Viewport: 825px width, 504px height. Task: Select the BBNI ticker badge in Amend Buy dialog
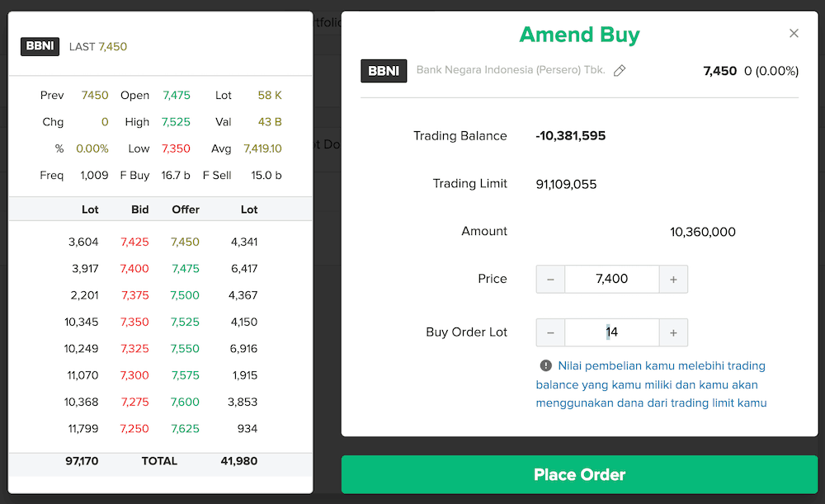383,71
